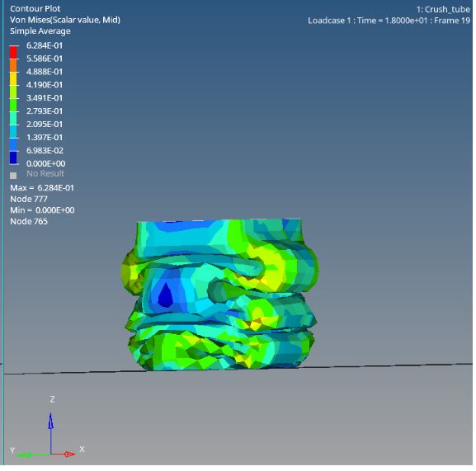Click the Loadcase 1 time frame note

coord(389,21)
